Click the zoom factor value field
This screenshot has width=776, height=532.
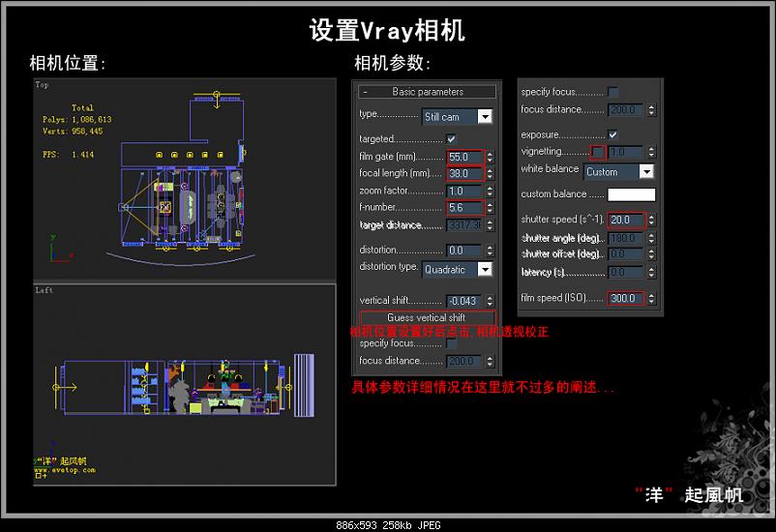tap(463, 191)
